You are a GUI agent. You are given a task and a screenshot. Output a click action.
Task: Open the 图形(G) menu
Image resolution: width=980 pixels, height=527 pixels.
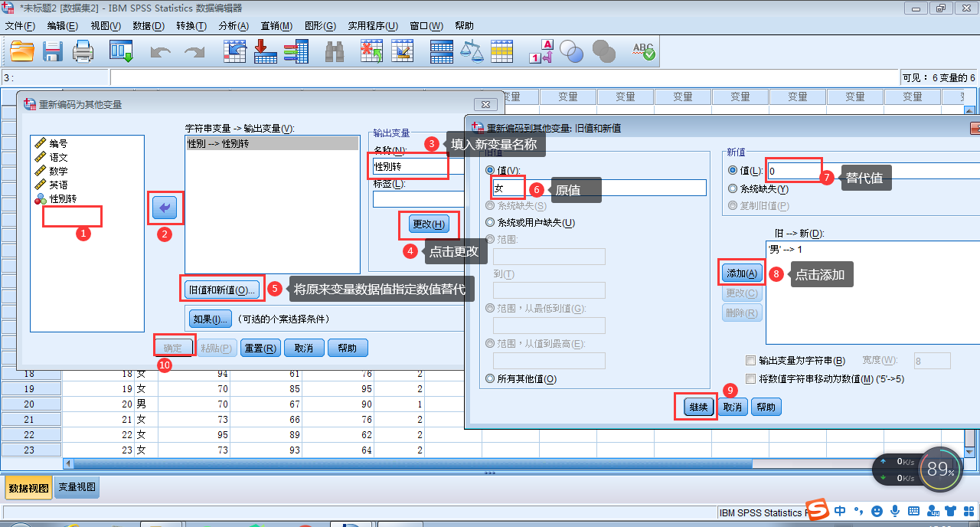coord(320,25)
